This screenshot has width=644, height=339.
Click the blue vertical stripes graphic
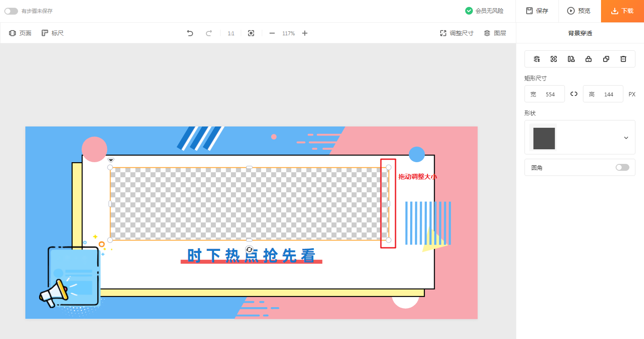pos(428,223)
